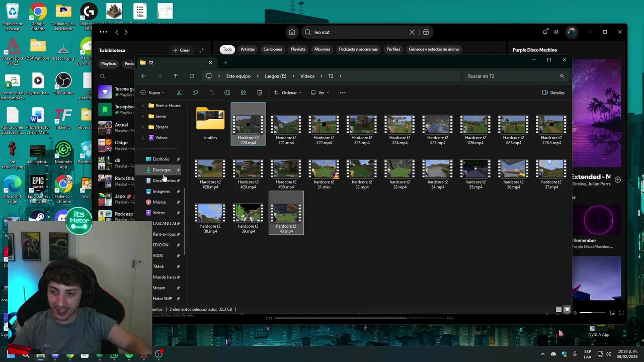Refresh the T2 folder view
The image size is (644, 362).
pyautogui.click(x=192, y=76)
